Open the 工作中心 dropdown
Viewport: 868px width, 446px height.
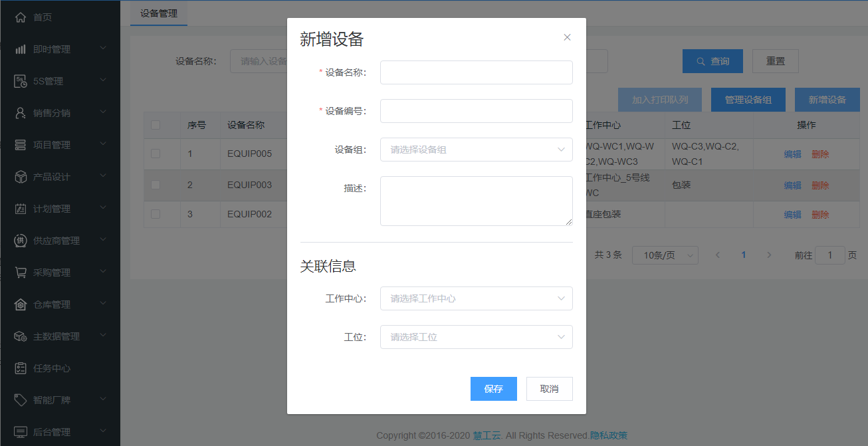pos(476,298)
